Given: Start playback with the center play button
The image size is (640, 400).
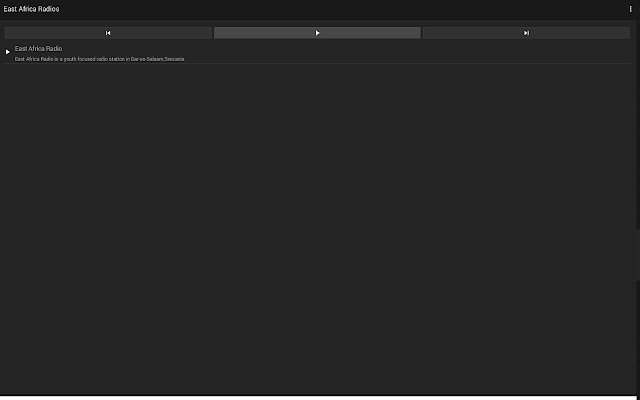Looking at the screenshot, I should tap(317, 33).
